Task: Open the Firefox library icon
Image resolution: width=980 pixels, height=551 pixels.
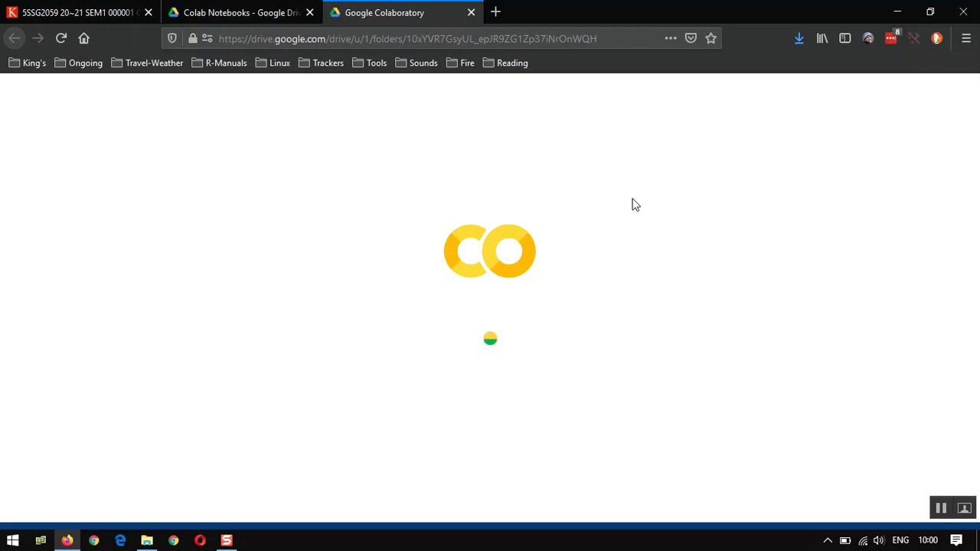Action: (x=822, y=38)
